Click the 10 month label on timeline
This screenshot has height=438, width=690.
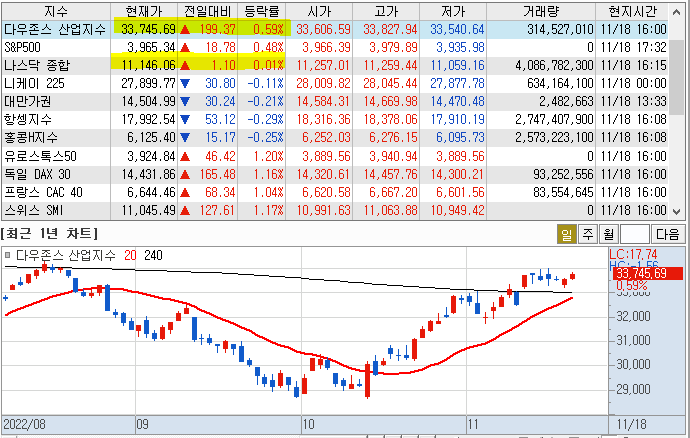coord(308,425)
